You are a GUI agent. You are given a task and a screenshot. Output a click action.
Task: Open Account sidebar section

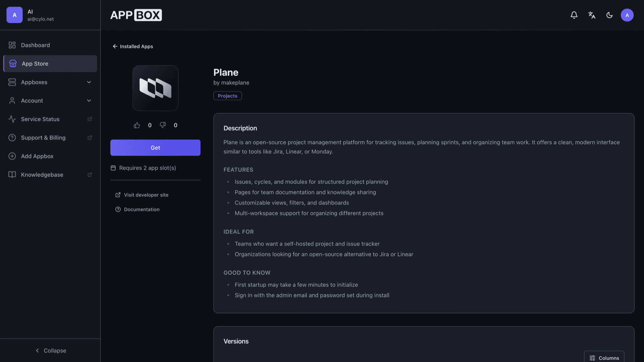point(50,101)
